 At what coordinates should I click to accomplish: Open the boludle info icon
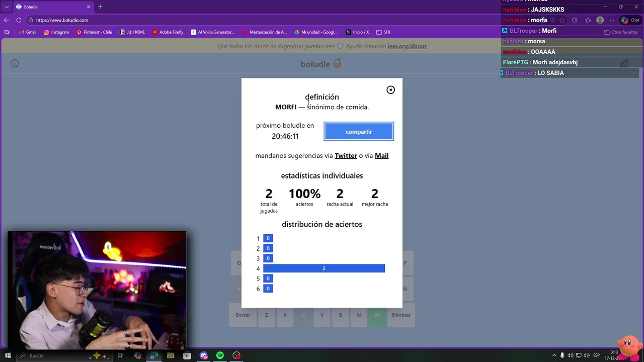(15, 63)
